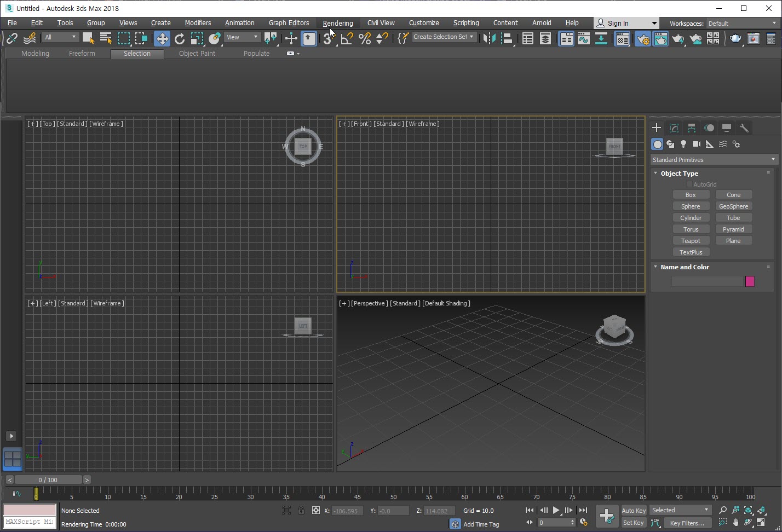Open the Utilities panel wrench icon
782x532 pixels.
click(x=744, y=128)
